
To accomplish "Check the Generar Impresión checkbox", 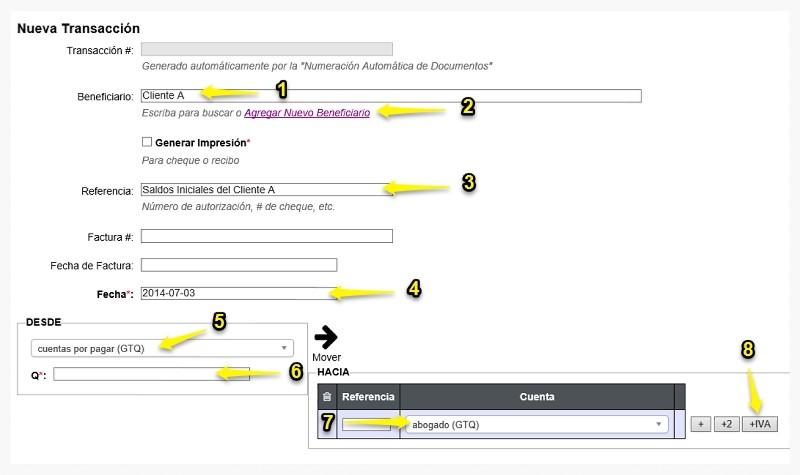I will pyautogui.click(x=147, y=142).
